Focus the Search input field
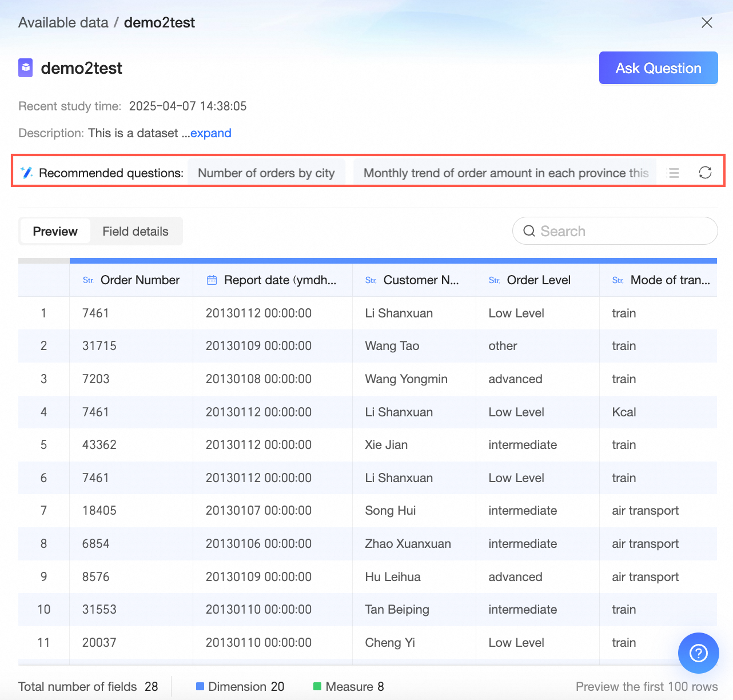Screen dimensions: 733x700 point(615,231)
